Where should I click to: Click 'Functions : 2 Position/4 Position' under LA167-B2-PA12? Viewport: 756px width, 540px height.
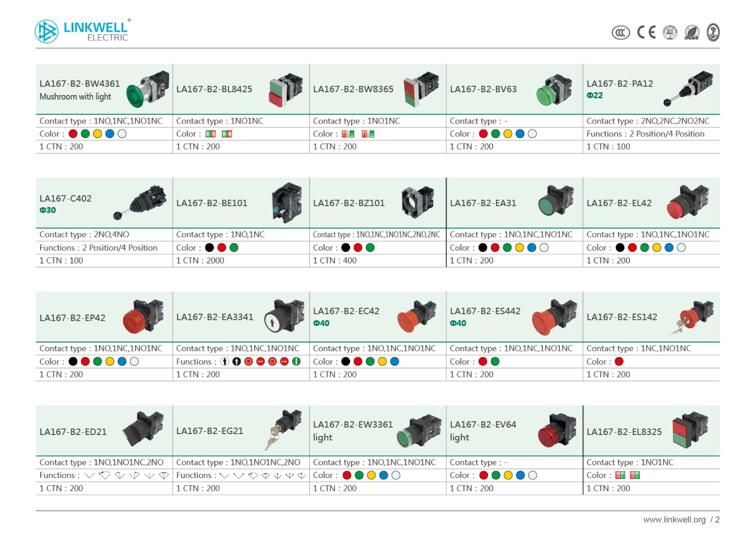(645, 134)
